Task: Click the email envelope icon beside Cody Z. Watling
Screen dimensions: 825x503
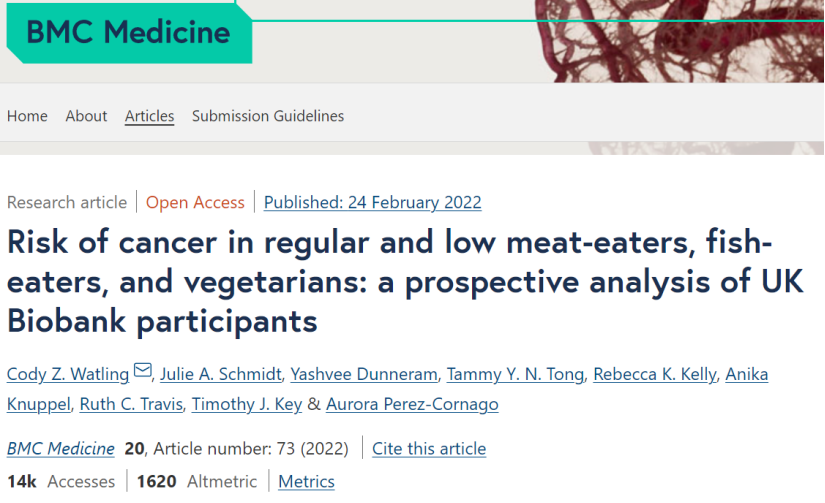Action: [x=142, y=372]
